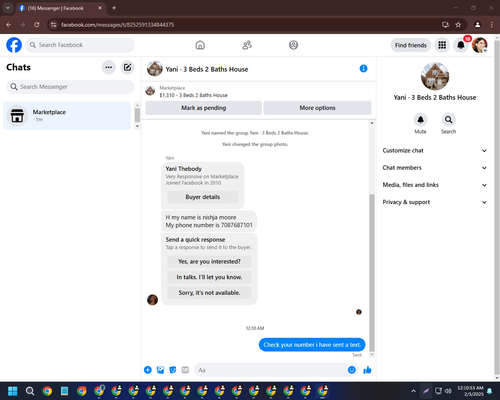The image size is (500, 400).
Task: Open more actions plus icon in composer
Action: pyautogui.click(x=148, y=370)
